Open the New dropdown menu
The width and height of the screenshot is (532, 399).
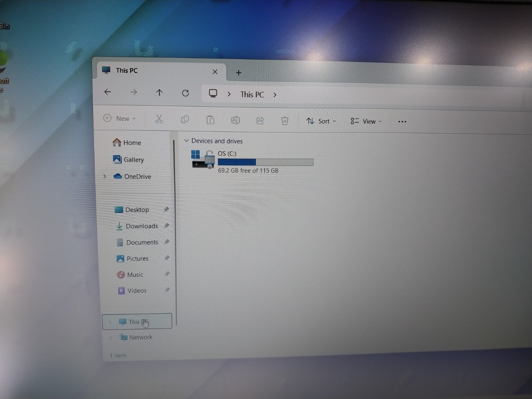(x=120, y=118)
